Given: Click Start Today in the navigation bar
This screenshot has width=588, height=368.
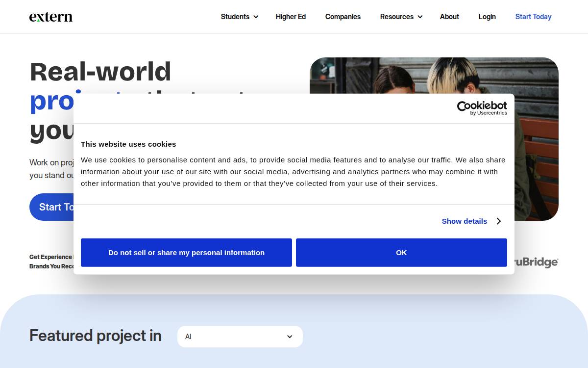Looking at the screenshot, I should tap(533, 17).
